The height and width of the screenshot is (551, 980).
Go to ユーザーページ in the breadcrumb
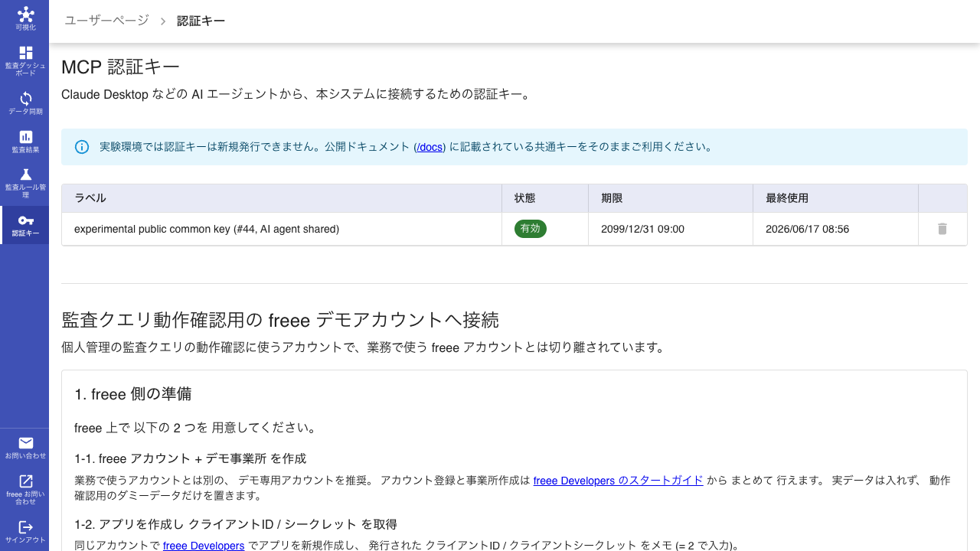tap(106, 21)
